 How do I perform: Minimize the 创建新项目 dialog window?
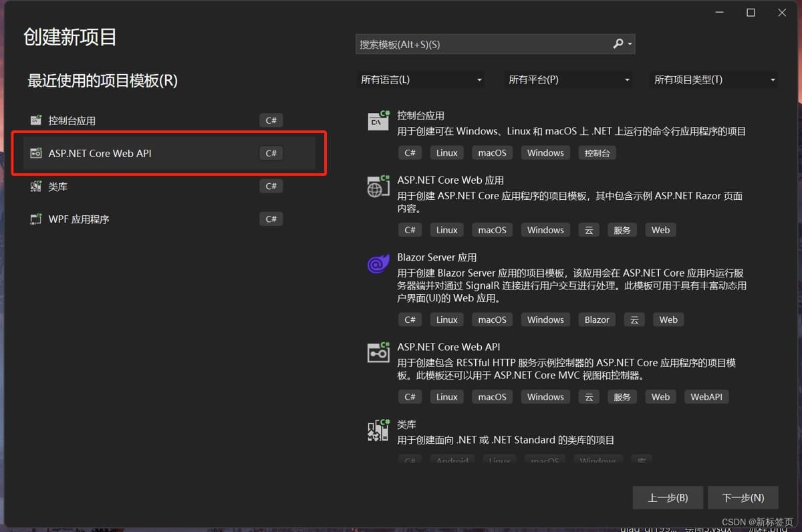pyautogui.click(x=720, y=13)
